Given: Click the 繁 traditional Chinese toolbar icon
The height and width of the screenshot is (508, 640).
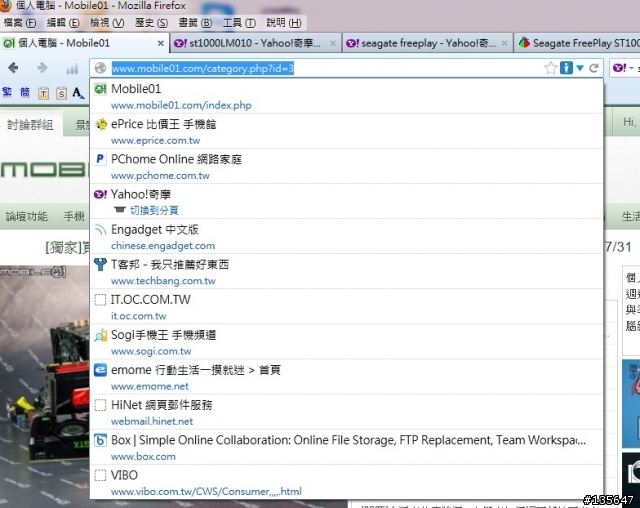Looking at the screenshot, I should [x=7, y=93].
